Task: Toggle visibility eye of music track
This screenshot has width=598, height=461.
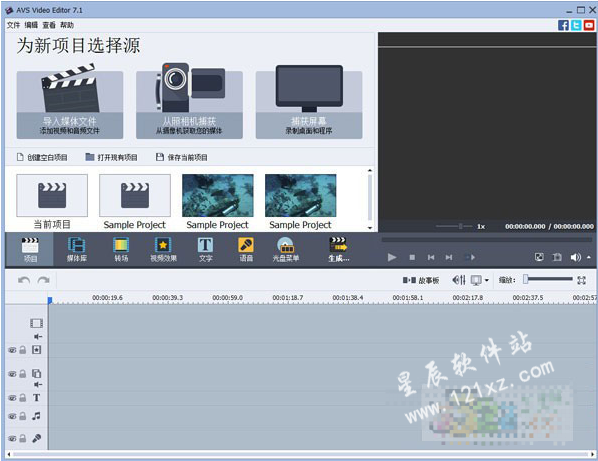Action: click(x=12, y=416)
